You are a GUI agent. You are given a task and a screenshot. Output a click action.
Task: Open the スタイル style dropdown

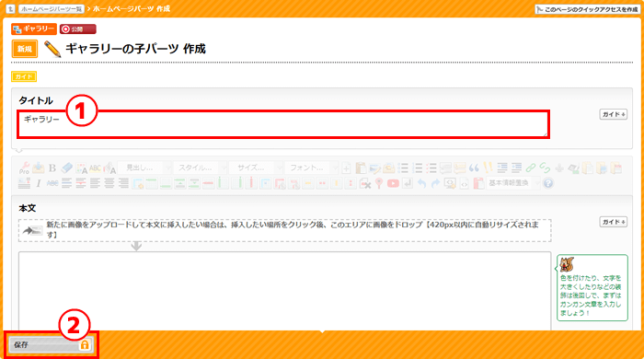[x=201, y=168]
